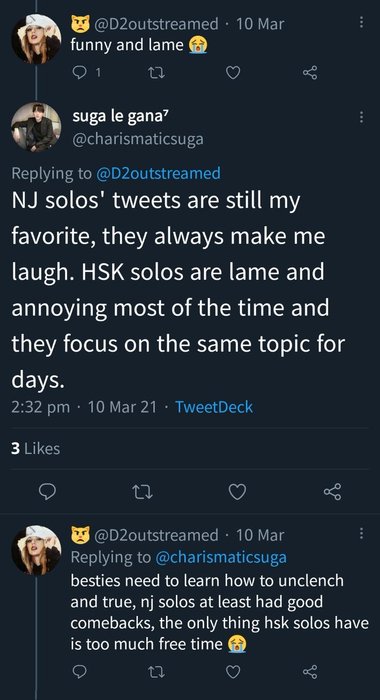Retweet the 'besties need to learn' tweet
Image resolution: width=380 pixels, height=700 pixels.
pos(156,671)
